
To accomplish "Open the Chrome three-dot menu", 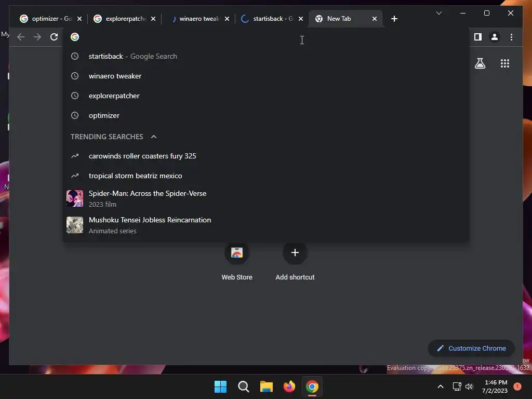I will 511,37.
